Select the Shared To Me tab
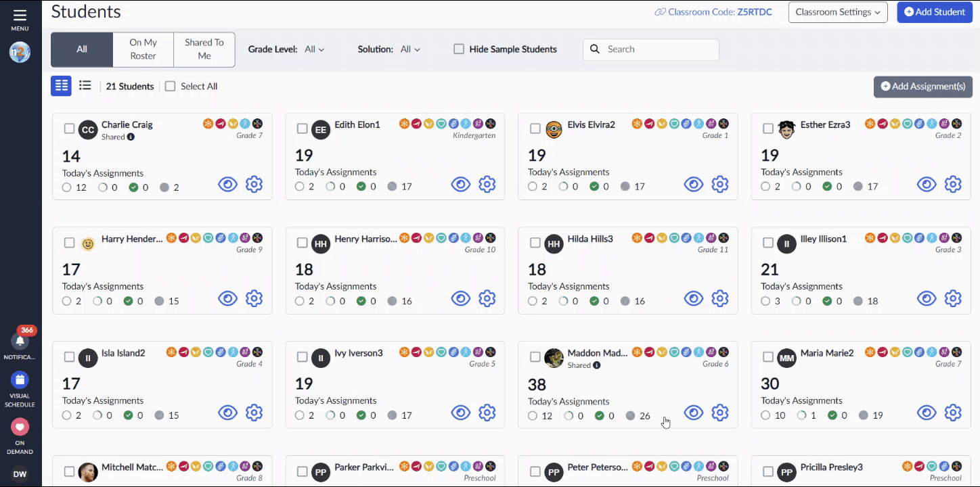Viewport: 980px width, 487px height. tap(204, 49)
